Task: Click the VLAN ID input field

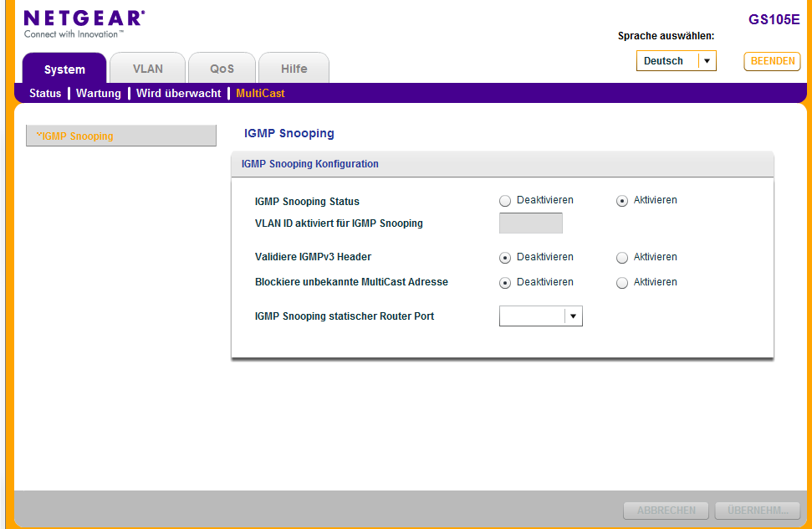Action: [530, 223]
